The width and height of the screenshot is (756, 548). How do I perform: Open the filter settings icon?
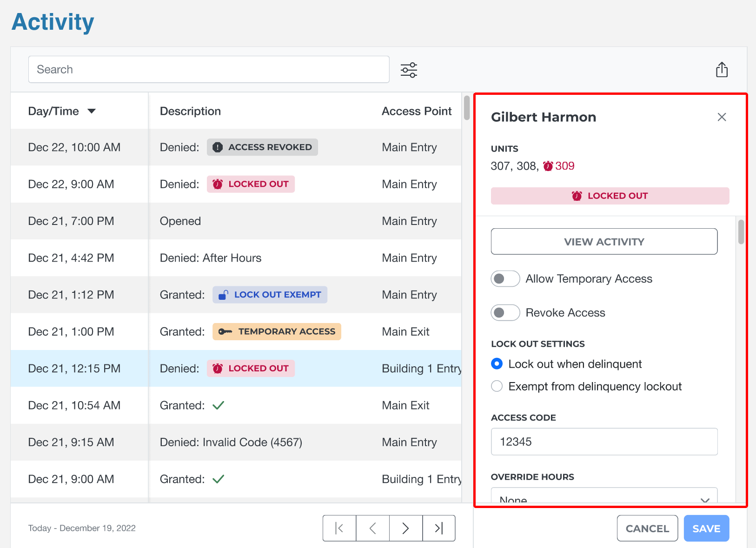point(409,70)
